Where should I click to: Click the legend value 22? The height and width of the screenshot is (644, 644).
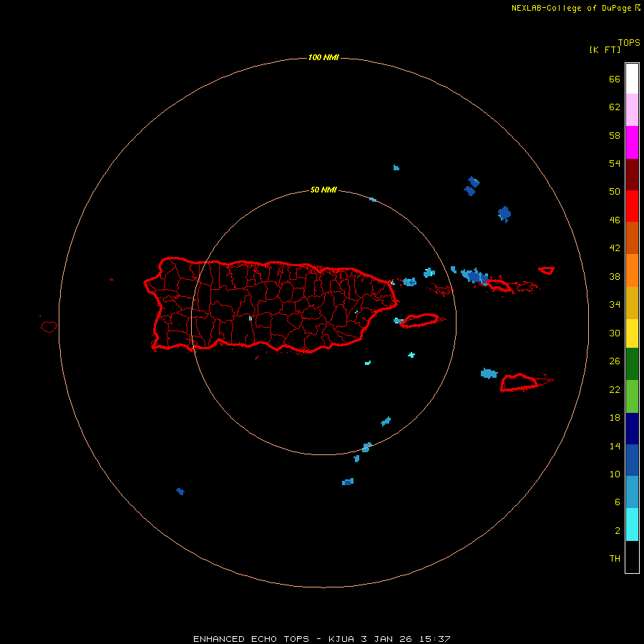[615, 389]
